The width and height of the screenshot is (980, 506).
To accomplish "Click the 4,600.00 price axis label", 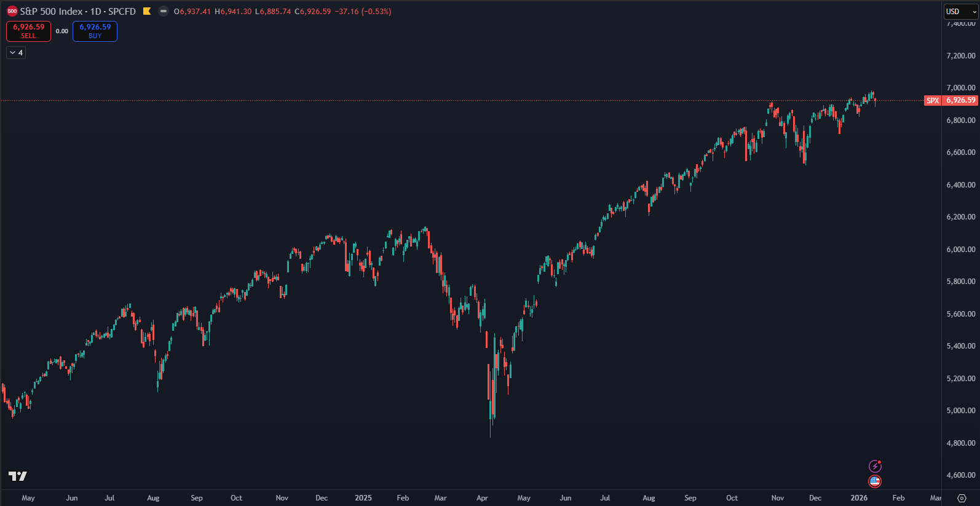I will click(x=961, y=475).
